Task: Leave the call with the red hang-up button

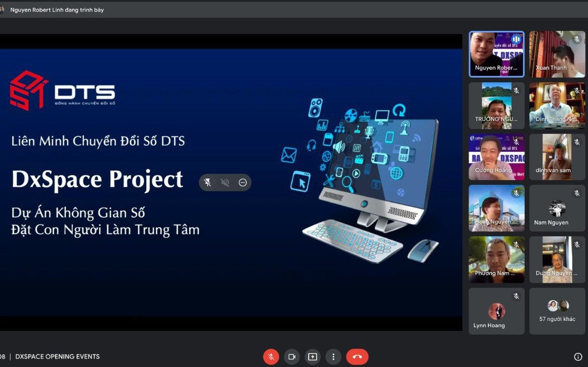Action: (x=357, y=357)
